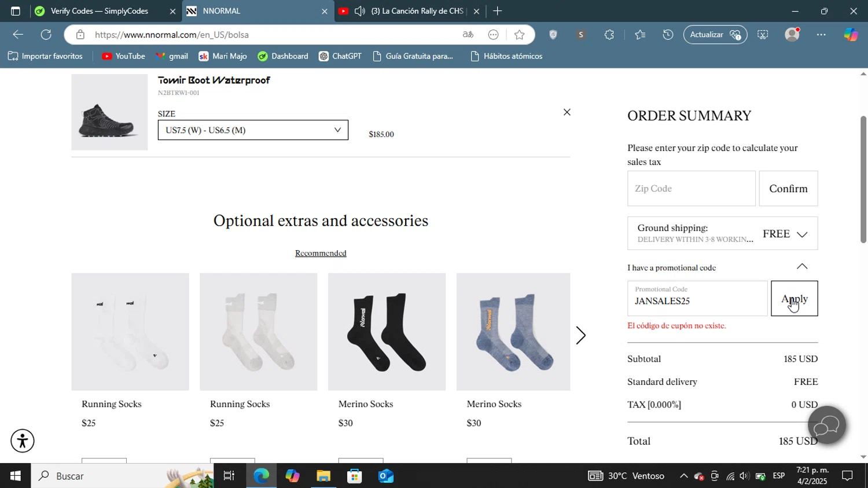Open a new browser tab

click(498, 11)
